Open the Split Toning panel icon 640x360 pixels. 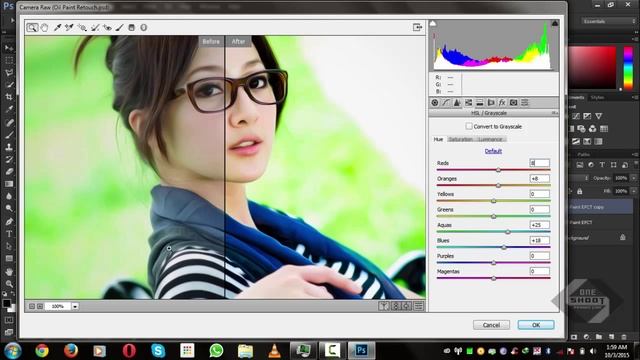(480, 102)
